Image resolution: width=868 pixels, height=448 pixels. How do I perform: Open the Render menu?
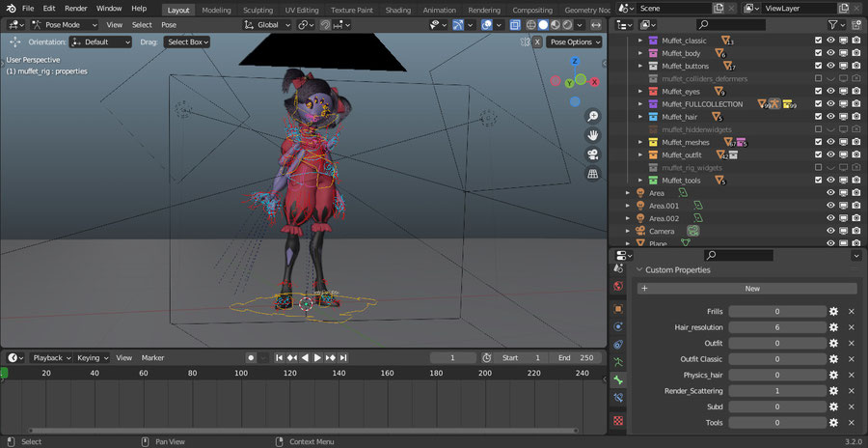76,9
